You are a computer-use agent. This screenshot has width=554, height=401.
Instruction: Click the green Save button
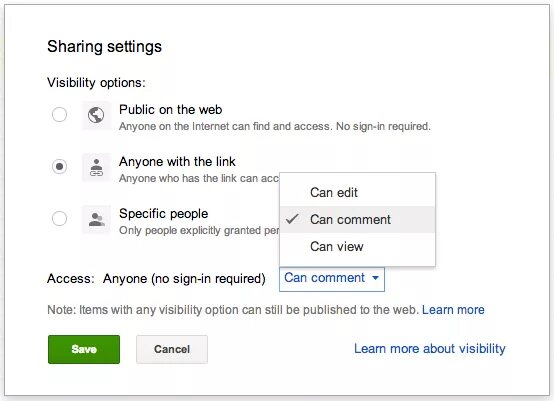tap(84, 349)
